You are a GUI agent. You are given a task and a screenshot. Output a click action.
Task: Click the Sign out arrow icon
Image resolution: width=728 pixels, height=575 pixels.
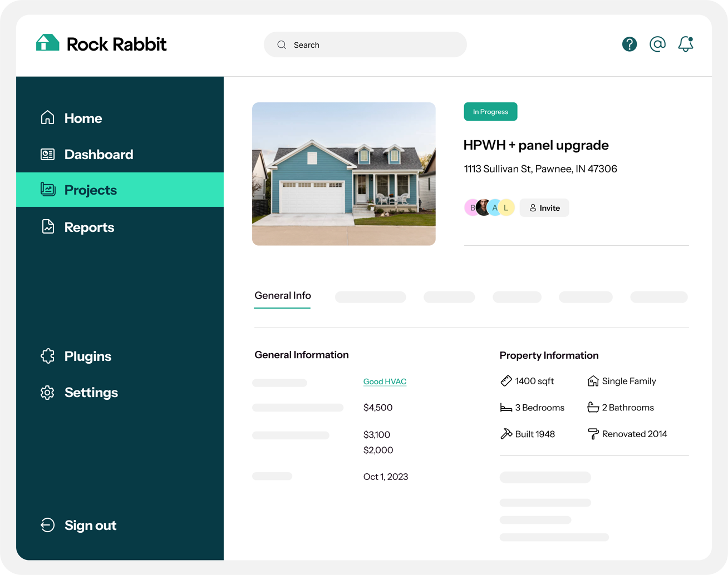click(48, 525)
